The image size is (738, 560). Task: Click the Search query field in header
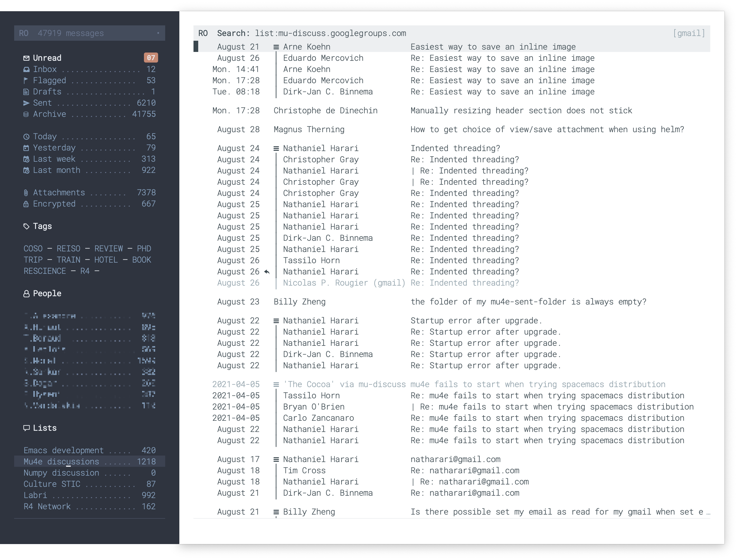point(330,33)
